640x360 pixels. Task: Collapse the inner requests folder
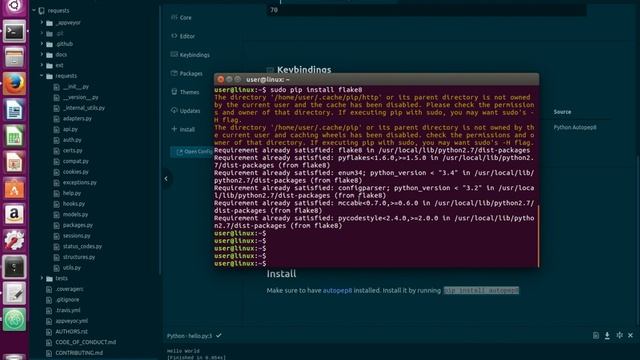[42, 76]
